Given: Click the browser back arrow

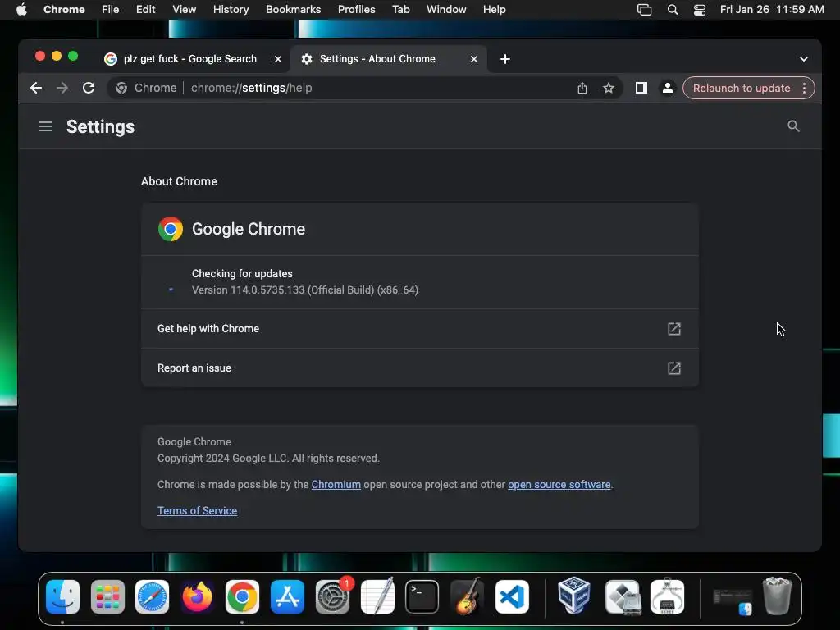Looking at the screenshot, I should [36, 88].
